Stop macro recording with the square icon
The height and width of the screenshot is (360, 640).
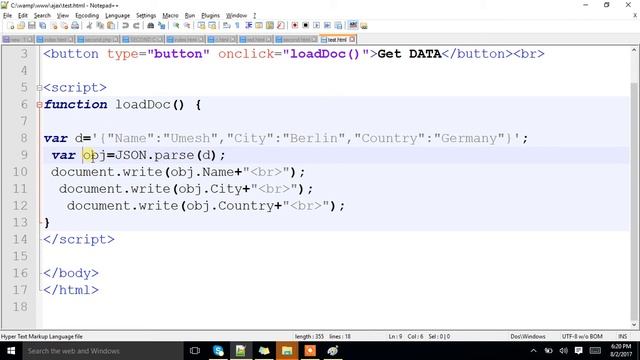[305, 25]
